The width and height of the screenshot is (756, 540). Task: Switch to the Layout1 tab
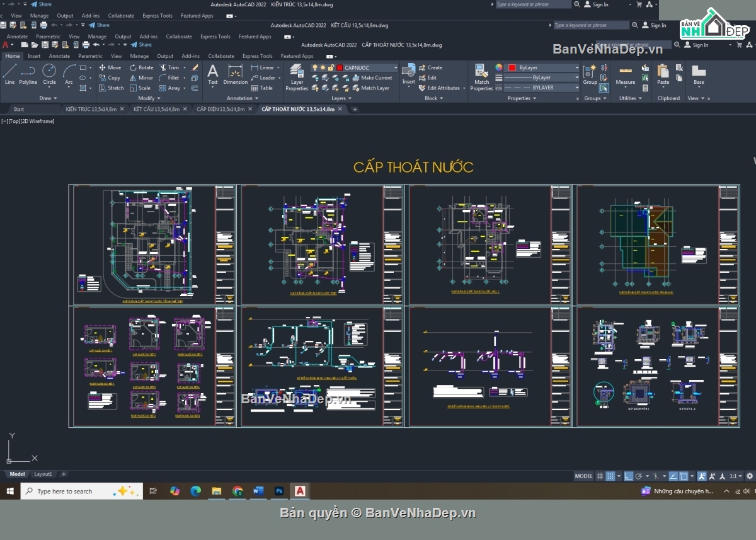(43, 474)
